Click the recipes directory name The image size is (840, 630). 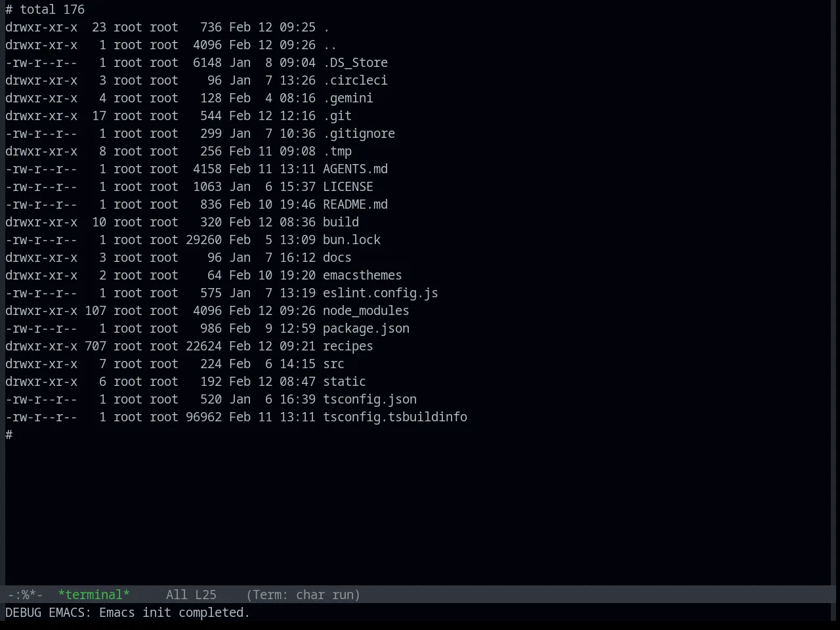pyautogui.click(x=348, y=346)
